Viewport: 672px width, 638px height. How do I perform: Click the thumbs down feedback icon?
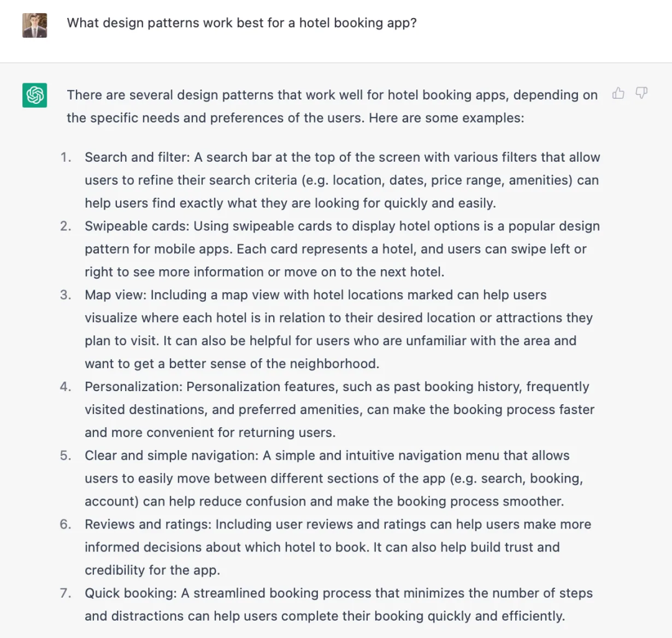[x=642, y=93]
